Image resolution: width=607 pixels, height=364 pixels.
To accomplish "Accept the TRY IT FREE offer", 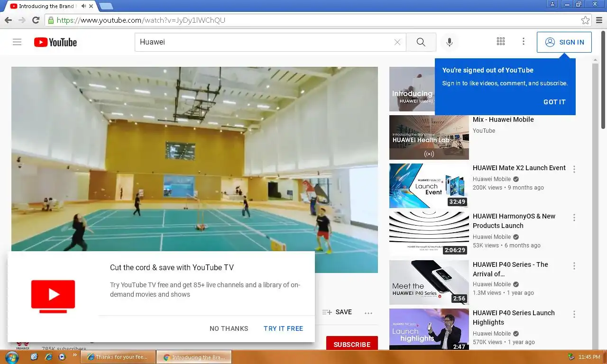I will [283, 328].
